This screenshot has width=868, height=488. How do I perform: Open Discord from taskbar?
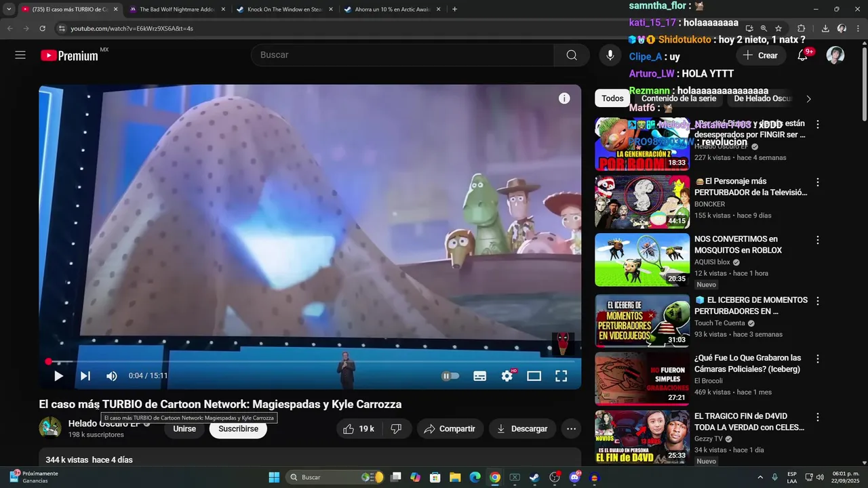(x=575, y=477)
